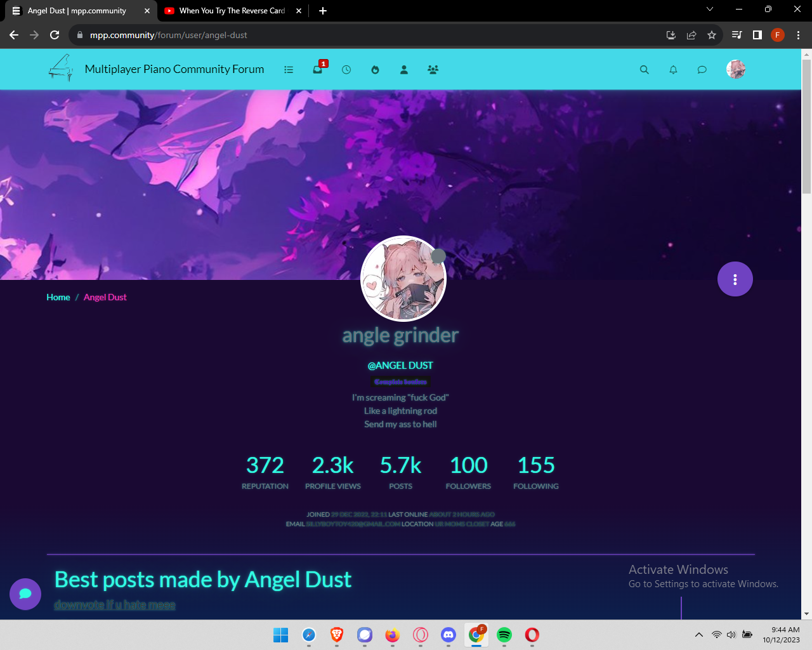
Task: Go back in browser history
Action: [14, 35]
